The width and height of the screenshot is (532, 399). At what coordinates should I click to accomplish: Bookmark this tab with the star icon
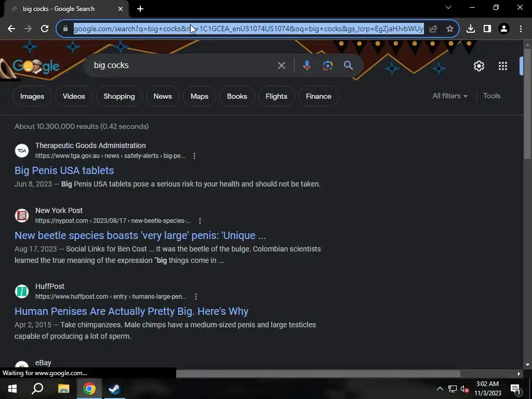pyautogui.click(x=450, y=29)
